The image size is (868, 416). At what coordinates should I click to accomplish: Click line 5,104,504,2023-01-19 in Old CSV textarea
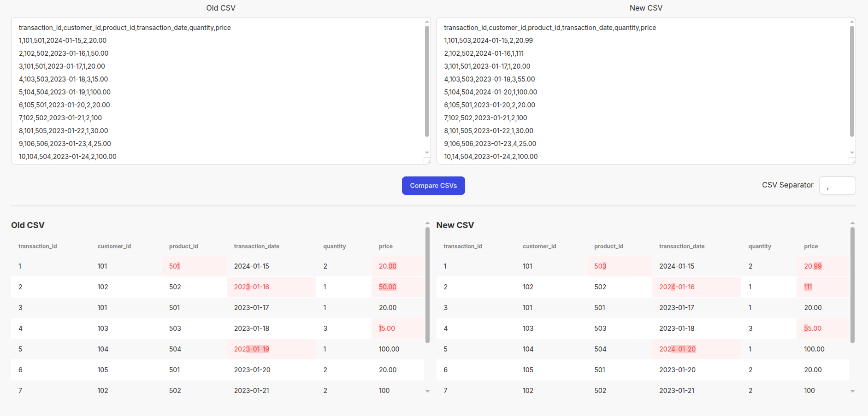[65, 92]
